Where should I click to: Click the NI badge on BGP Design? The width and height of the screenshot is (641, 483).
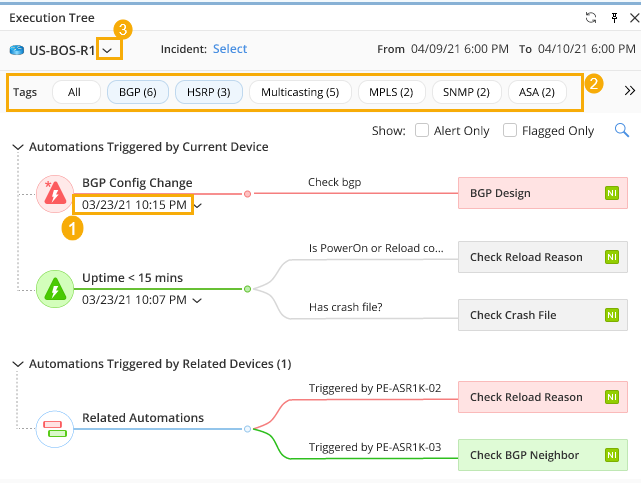[611, 193]
